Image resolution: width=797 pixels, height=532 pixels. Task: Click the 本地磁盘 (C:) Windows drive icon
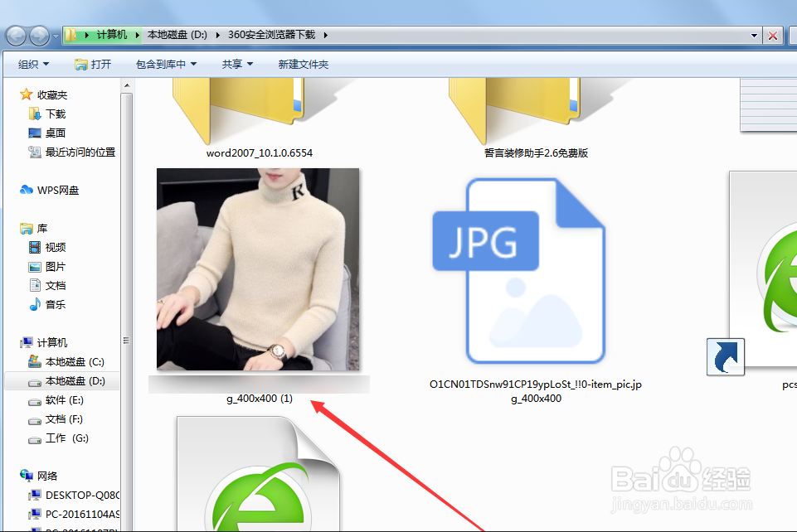[x=35, y=361]
